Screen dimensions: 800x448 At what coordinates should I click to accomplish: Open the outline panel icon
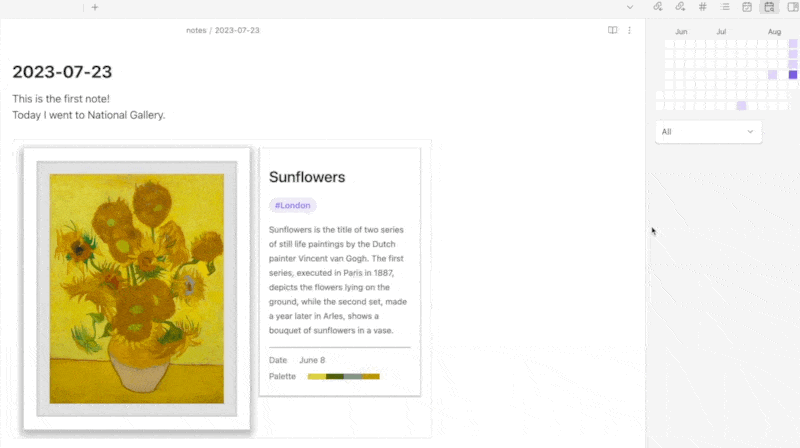tap(725, 7)
